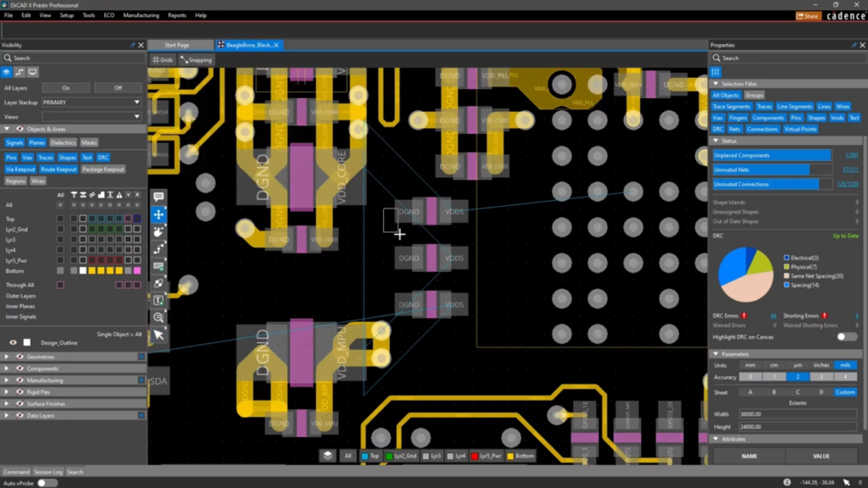
Task: Click the Share button
Action: 808,16
